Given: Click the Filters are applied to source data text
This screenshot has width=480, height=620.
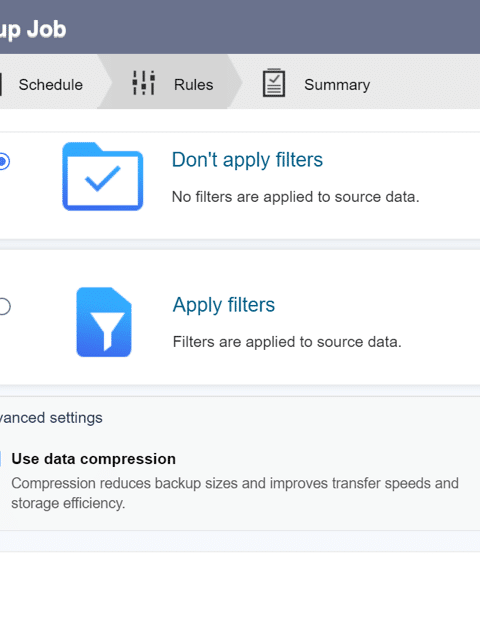Looking at the screenshot, I should coord(287,342).
